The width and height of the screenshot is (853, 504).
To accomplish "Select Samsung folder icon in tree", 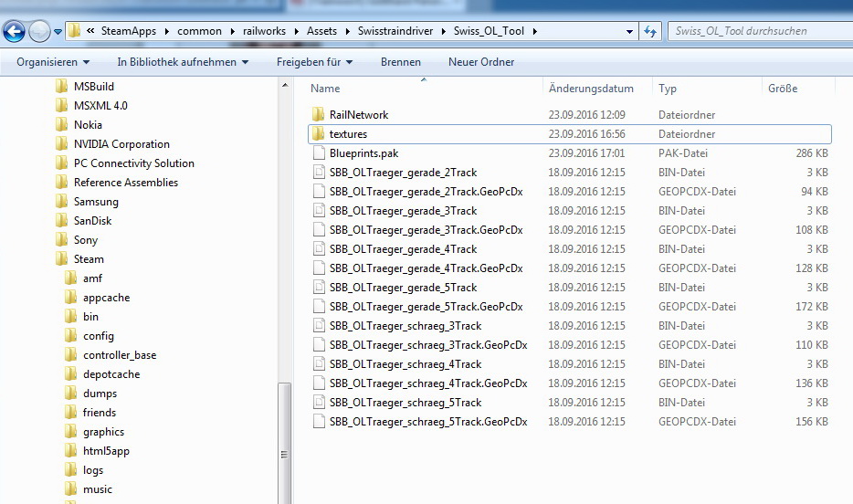I will click(62, 201).
